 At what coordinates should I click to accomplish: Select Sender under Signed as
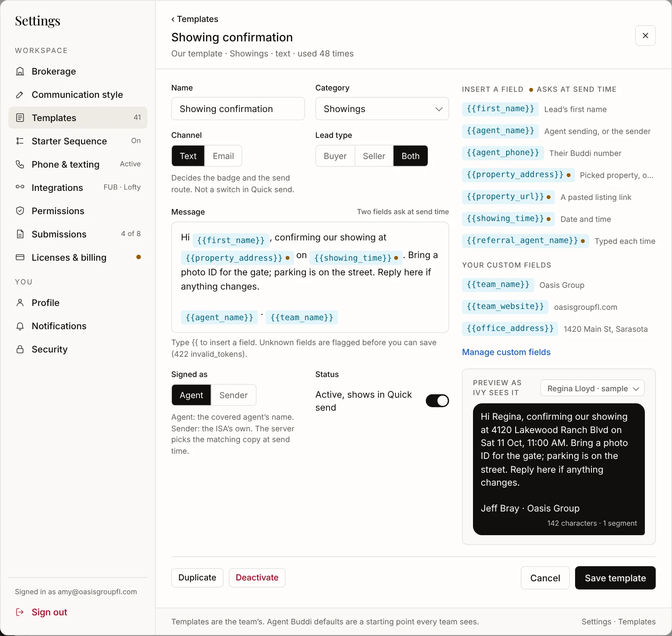click(233, 395)
